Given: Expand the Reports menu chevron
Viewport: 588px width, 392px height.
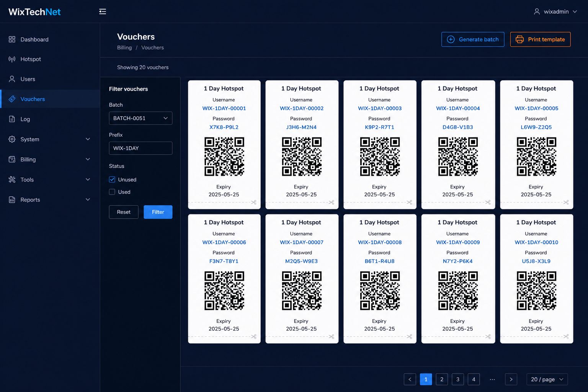Looking at the screenshot, I should pyautogui.click(x=88, y=200).
